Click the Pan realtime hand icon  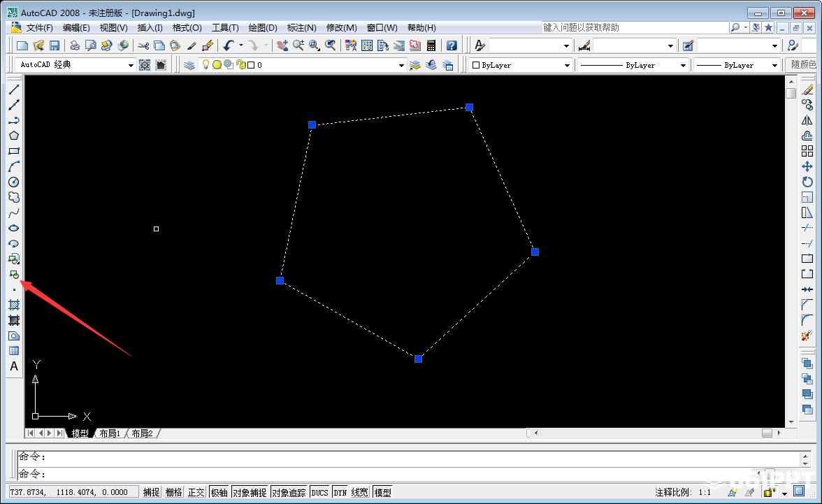point(282,45)
